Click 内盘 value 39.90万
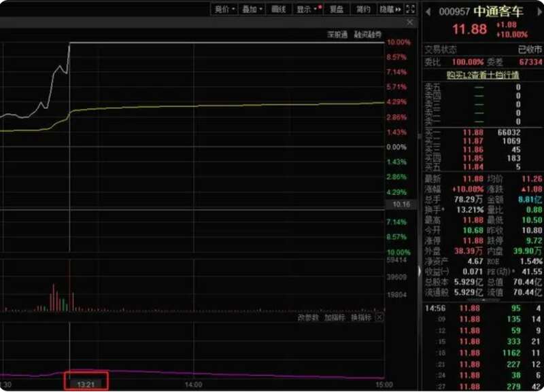Screen dimensions: 544x392 (528, 251)
